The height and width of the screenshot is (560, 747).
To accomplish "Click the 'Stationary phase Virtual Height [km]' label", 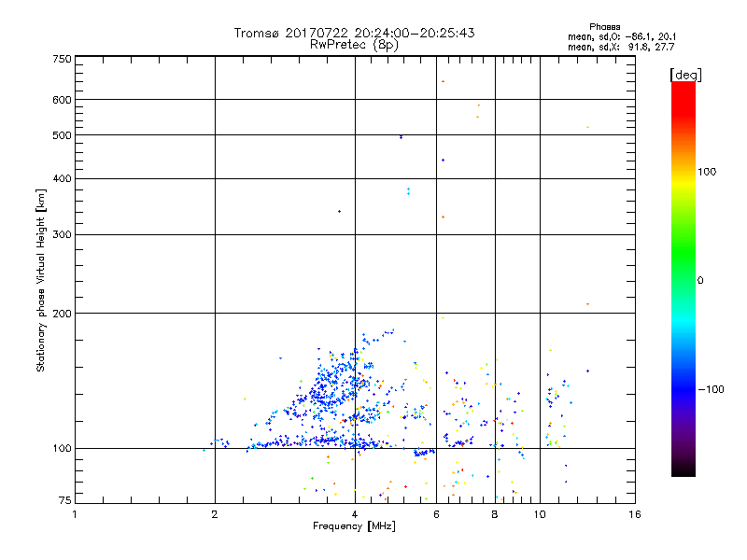I will tap(41, 281).
